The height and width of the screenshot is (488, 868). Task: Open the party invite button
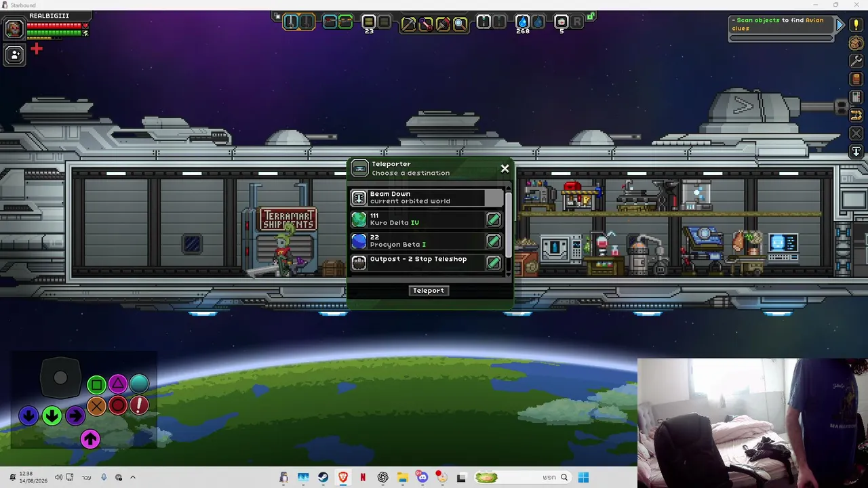pyautogui.click(x=14, y=55)
